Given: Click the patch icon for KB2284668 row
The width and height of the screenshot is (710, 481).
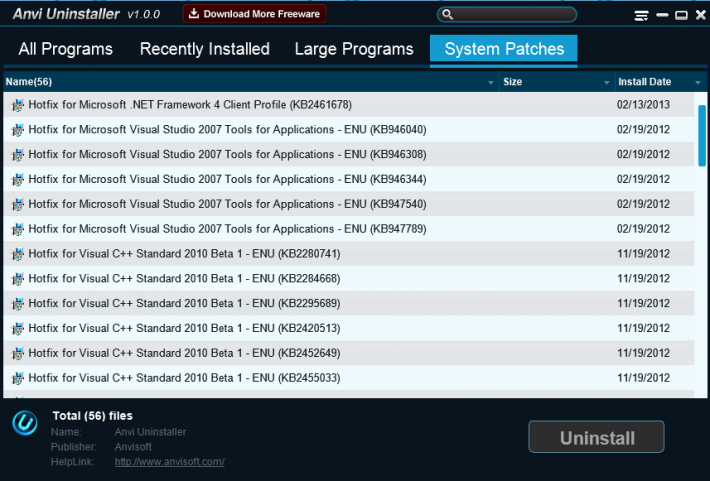Looking at the screenshot, I should (18, 279).
